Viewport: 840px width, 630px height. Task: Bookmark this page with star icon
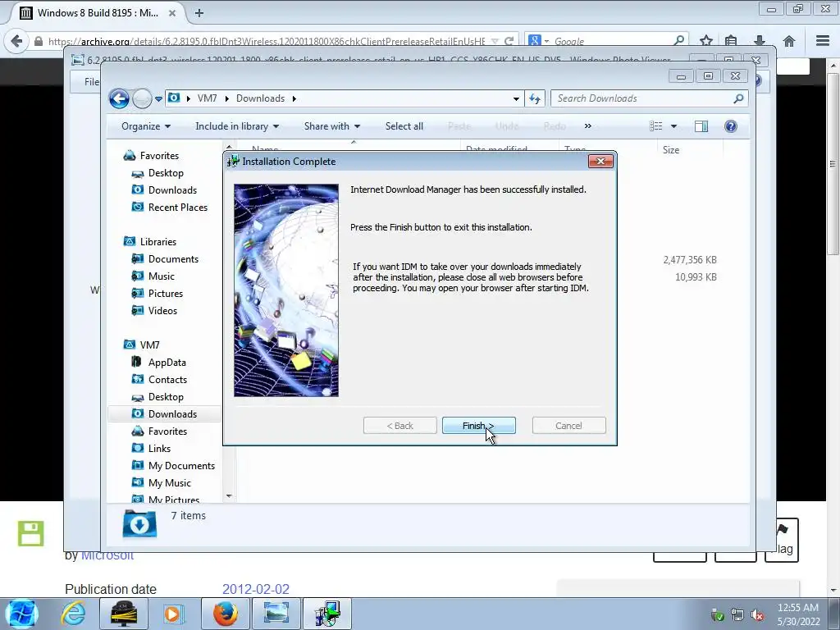706,41
